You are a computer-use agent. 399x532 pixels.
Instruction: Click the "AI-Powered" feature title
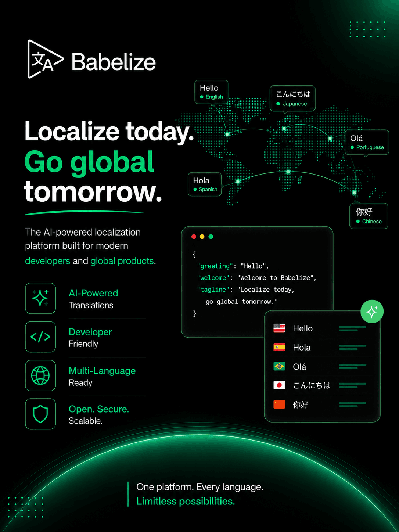coord(93,293)
